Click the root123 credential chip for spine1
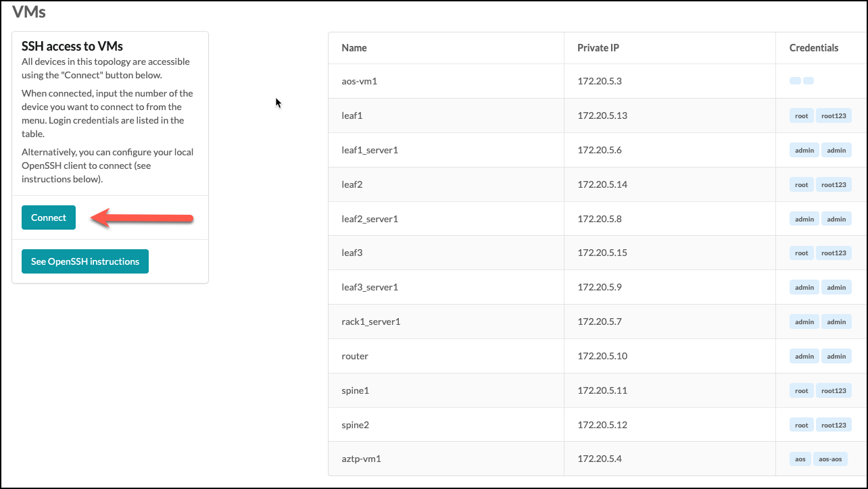The height and width of the screenshot is (489, 868). click(x=834, y=390)
